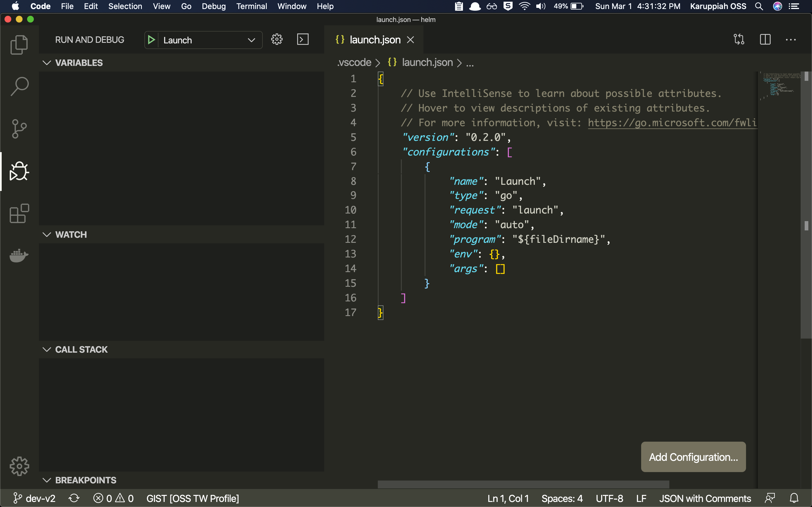This screenshot has width=812, height=507.
Task: Click the Docker sidebar icon
Action: coord(19,256)
